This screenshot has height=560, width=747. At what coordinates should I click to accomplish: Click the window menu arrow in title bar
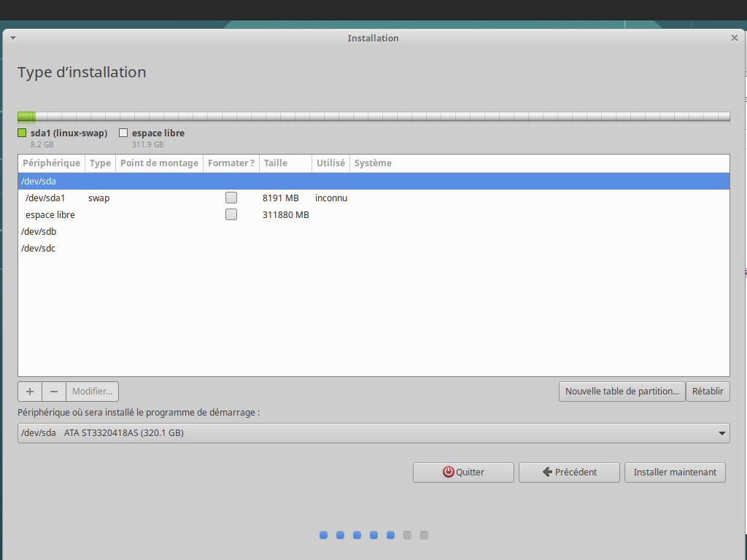click(12, 38)
